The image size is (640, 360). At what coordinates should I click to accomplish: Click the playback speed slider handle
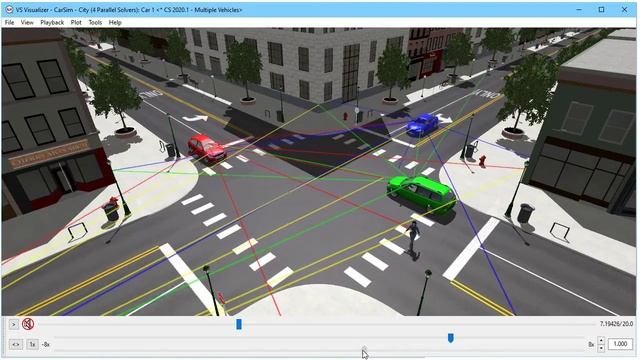pyautogui.click(x=451, y=338)
